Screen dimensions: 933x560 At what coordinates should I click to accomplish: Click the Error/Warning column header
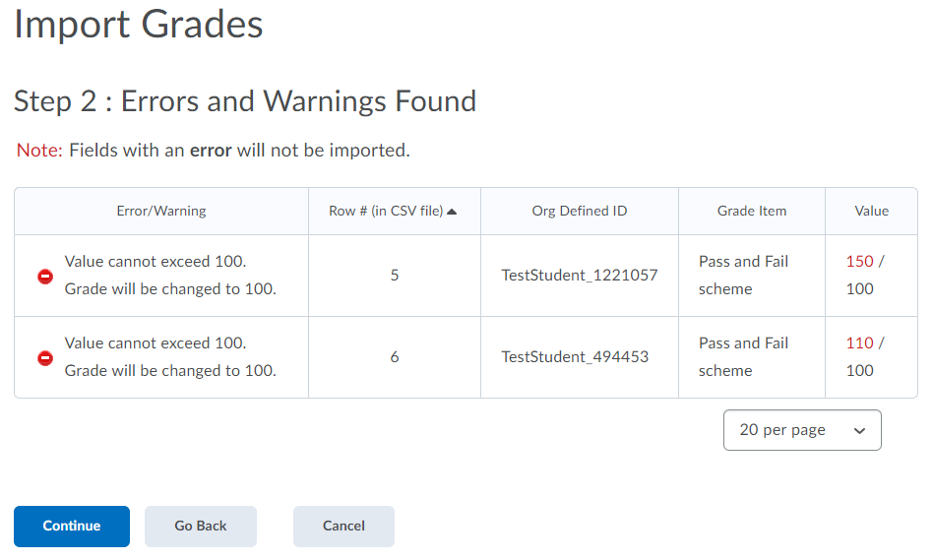(x=161, y=211)
